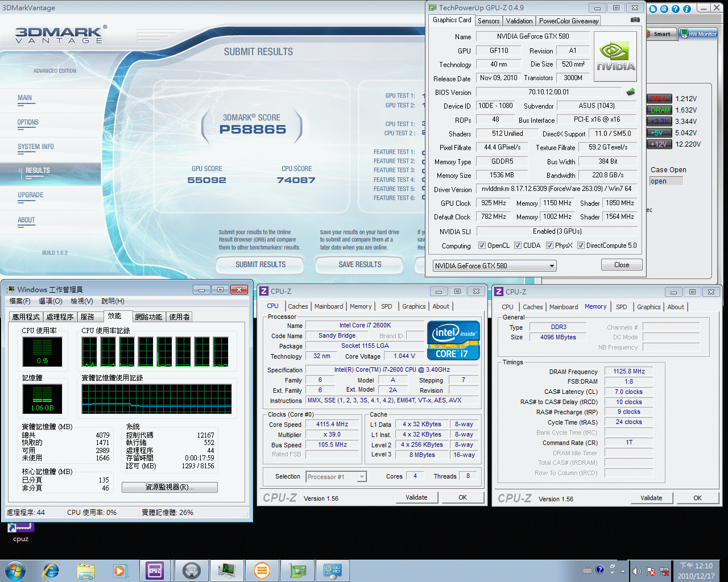Switch to the Sensors tab in GPU-Z
This screenshot has height=582, width=728.
click(489, 21)
